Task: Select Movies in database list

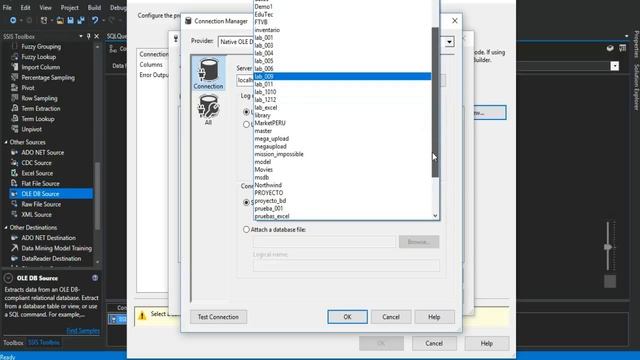Action: (x=342, y=169)
